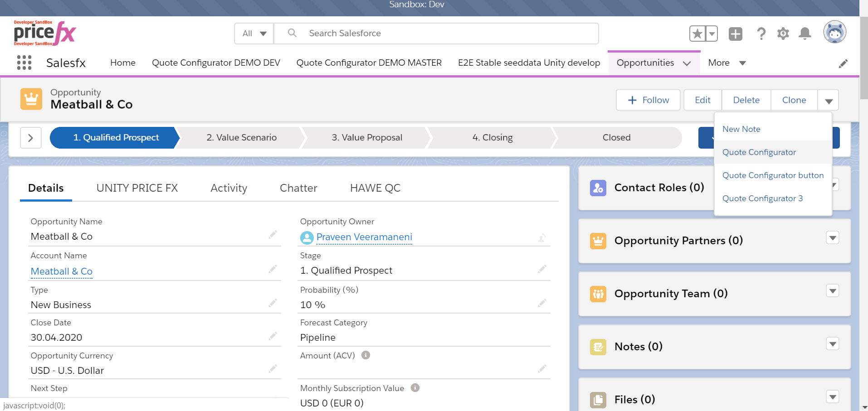
Task: Click the Amount (ACV) info icon
Action: (x=366, y=355)
